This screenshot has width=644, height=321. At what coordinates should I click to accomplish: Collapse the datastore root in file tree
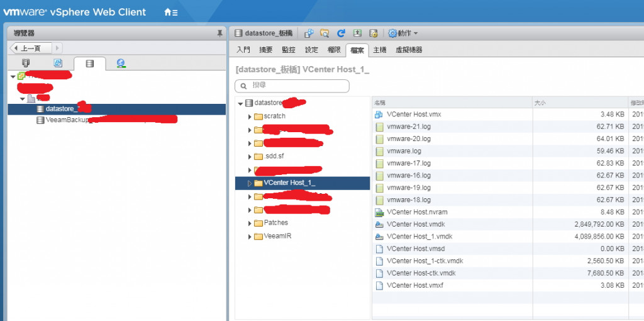(240, 103)
